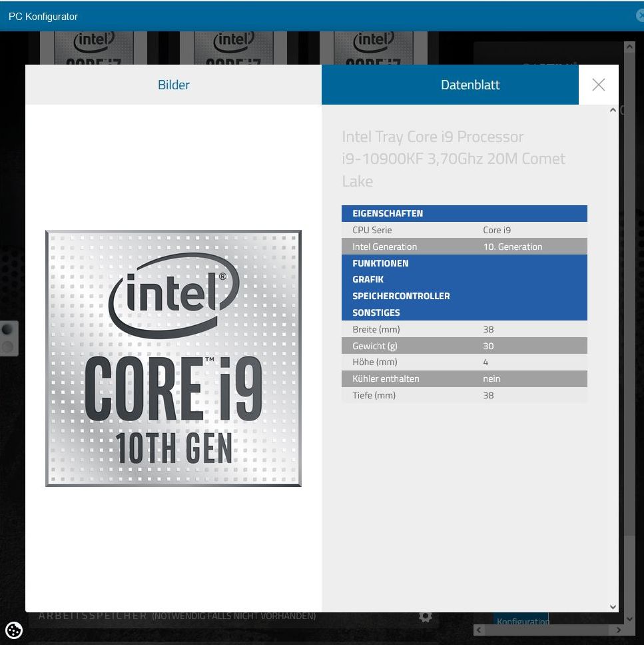Click the 'Core i9' value cell

click(497, 230)
